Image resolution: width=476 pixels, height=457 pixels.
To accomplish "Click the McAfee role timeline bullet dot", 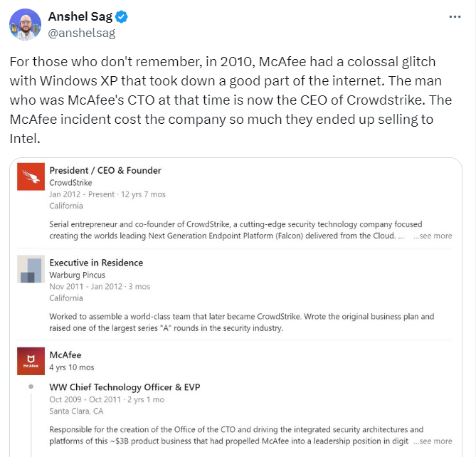I will click(x=31, y=387).
